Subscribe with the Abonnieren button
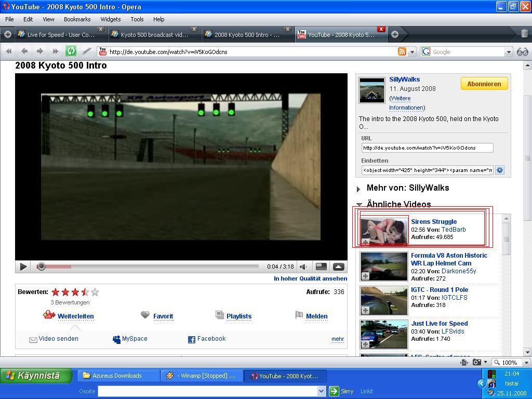This screenshot has height=399, width=532. (484, 84)
